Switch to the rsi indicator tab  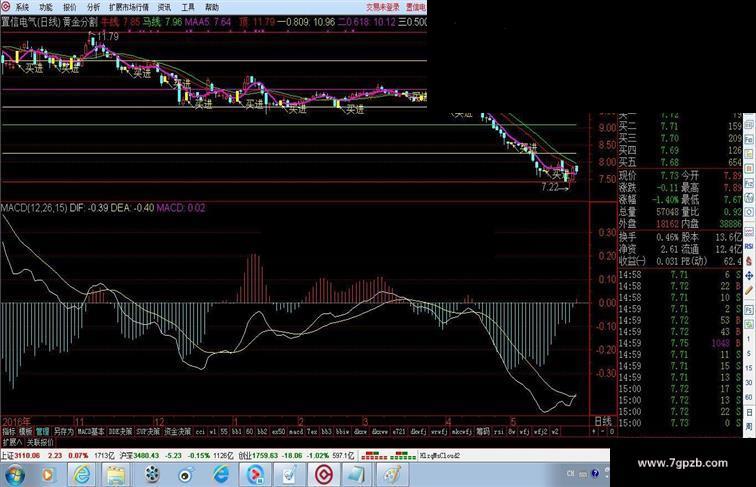[499, 432]
